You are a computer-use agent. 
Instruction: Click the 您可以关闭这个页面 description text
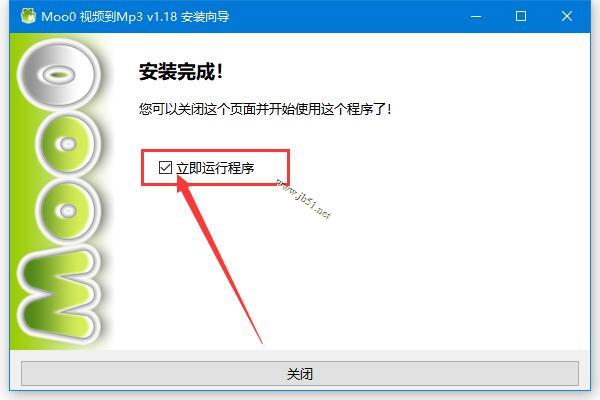coord(265,109)
